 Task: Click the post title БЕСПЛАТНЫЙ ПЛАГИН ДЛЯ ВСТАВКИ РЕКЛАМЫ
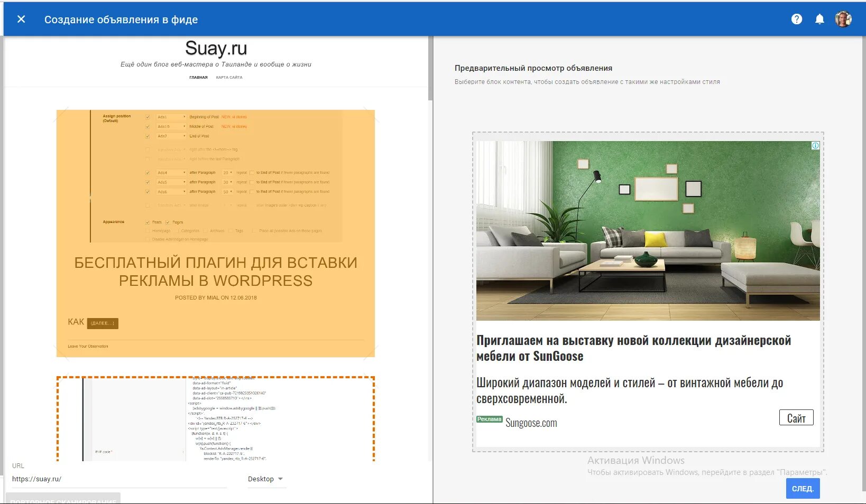tap(216, 272)
